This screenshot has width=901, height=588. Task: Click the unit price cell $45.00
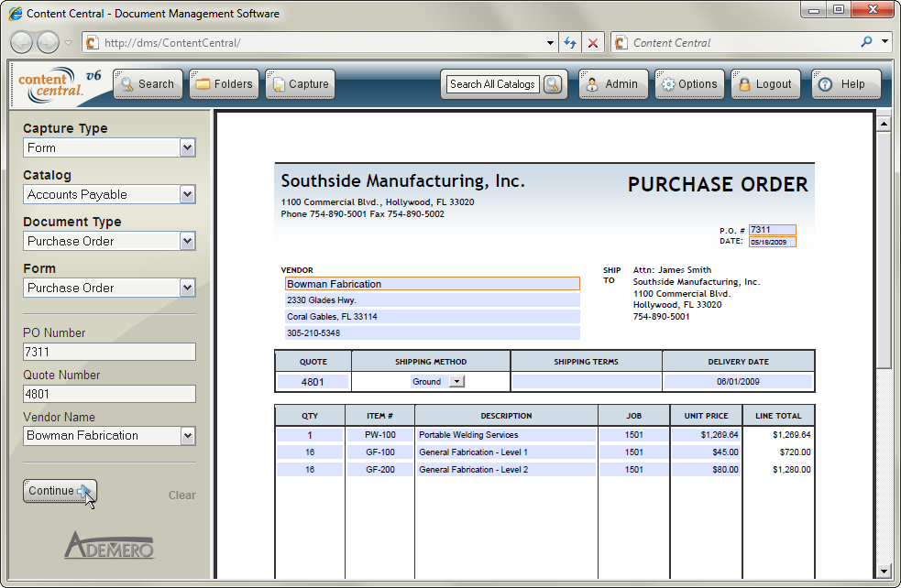pos(706,452)
